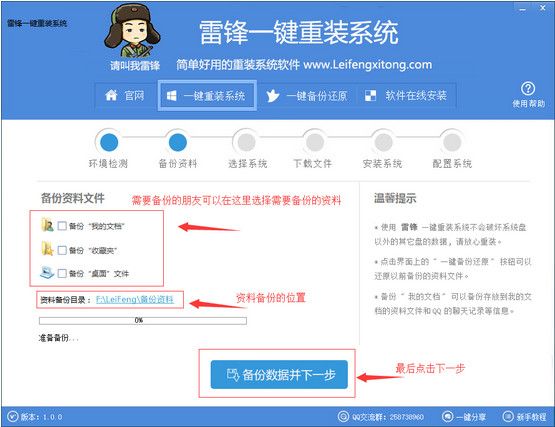Click the 备份资料文件 heading
555x427 pixels.
pos(73,198)
